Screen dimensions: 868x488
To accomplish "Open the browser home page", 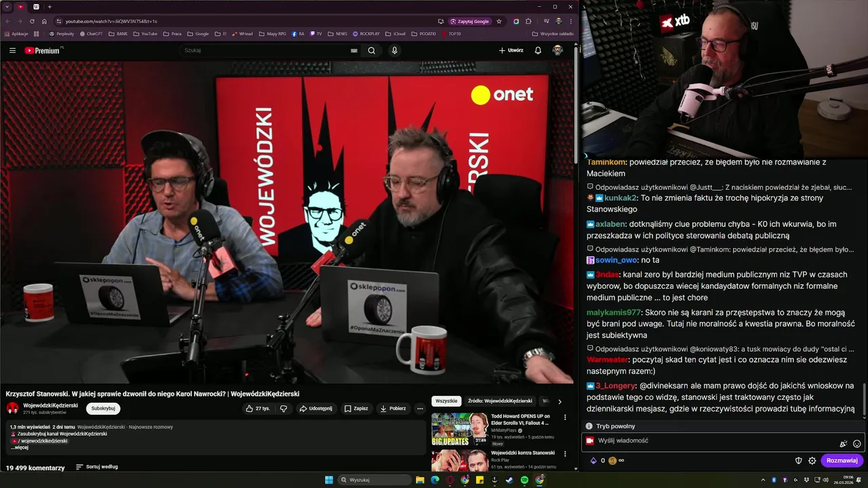I will [44, 21].
